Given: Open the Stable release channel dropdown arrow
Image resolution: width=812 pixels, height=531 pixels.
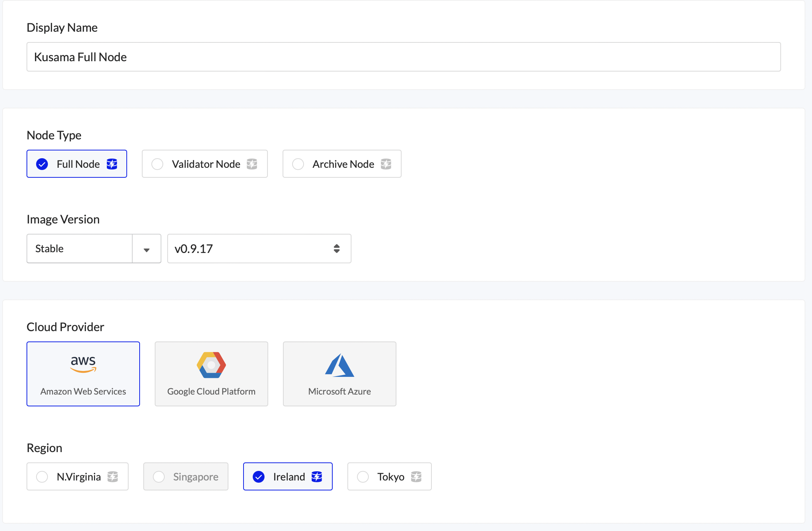Looking at the screenshot, I should 147,250.
